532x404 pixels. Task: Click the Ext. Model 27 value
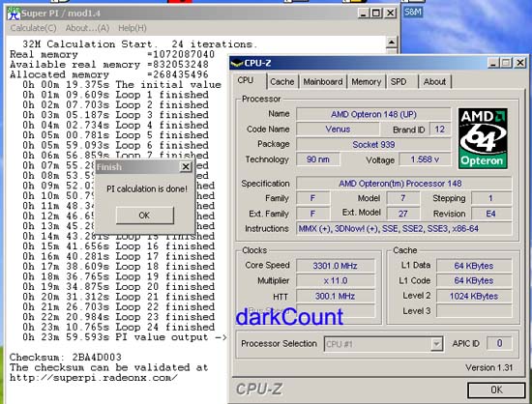tap(402, 214)
